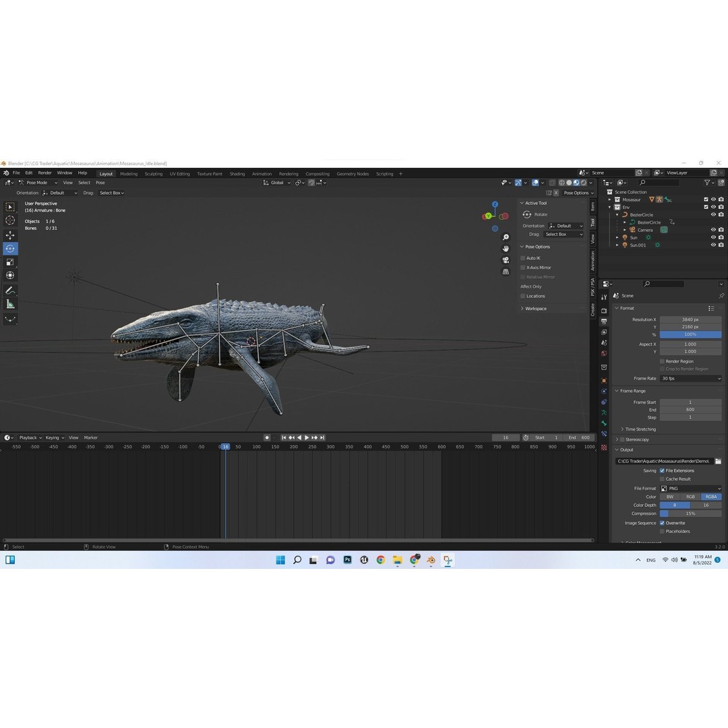
Task: Enable Locations affect-only checkbox
Action: point(523,296)
